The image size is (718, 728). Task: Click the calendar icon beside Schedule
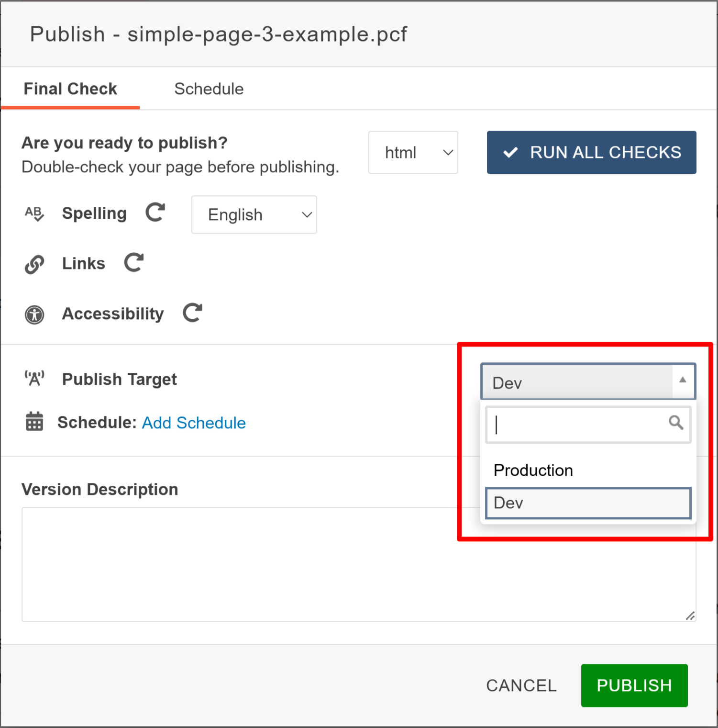pos(34,422)
